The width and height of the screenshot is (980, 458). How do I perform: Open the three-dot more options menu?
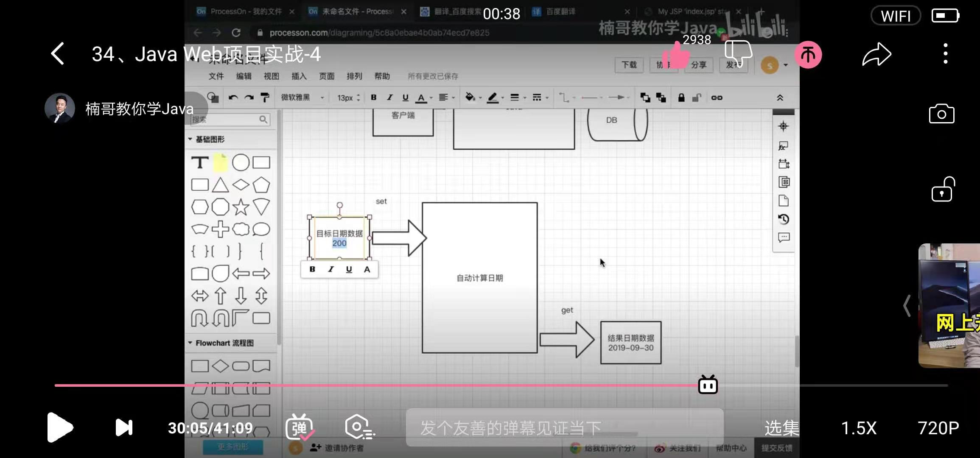945,54
